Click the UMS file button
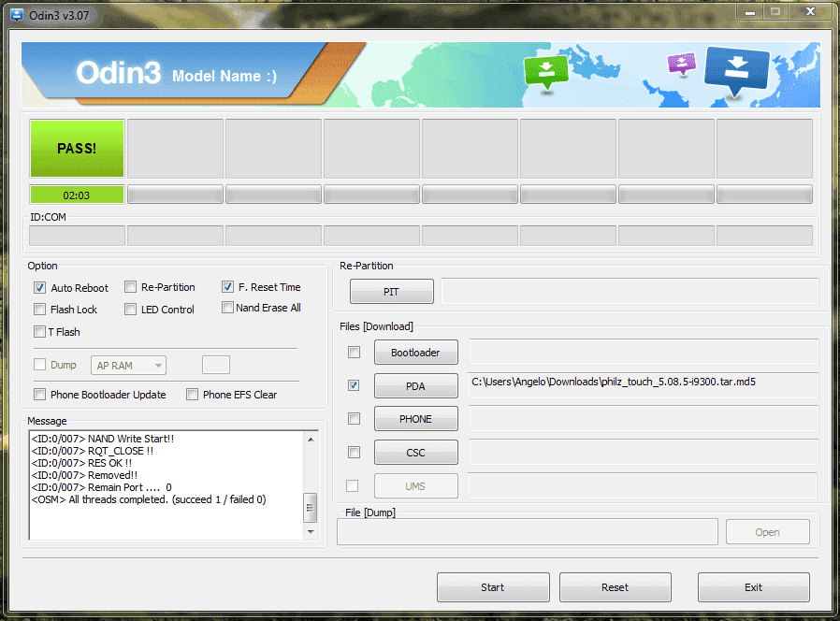This screenshot has width=840, height=621. tap(415, 486)
